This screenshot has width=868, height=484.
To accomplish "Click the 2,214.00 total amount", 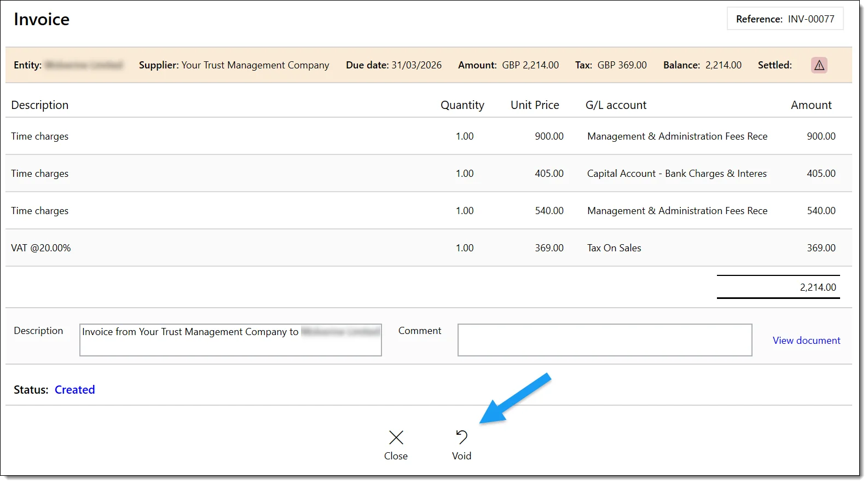I will [x=818, y=287].
